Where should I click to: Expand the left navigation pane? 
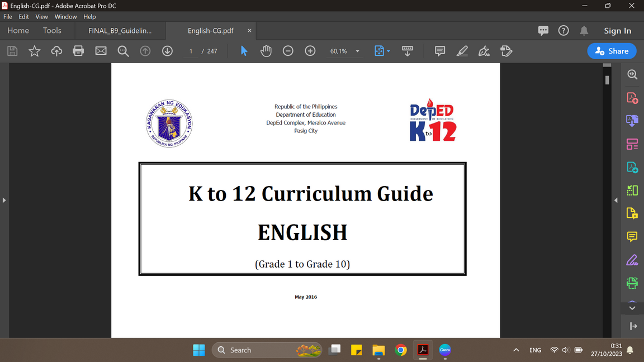pos(4,200)
